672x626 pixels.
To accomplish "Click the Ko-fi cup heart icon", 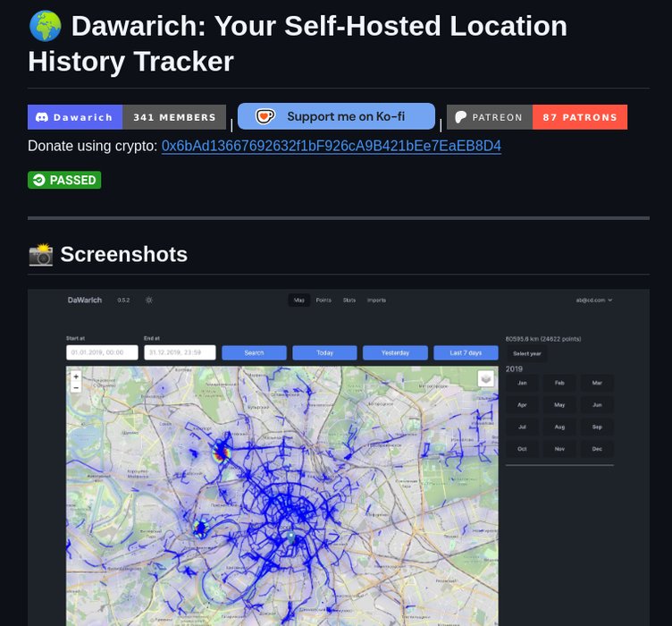I will click(265, 116).
